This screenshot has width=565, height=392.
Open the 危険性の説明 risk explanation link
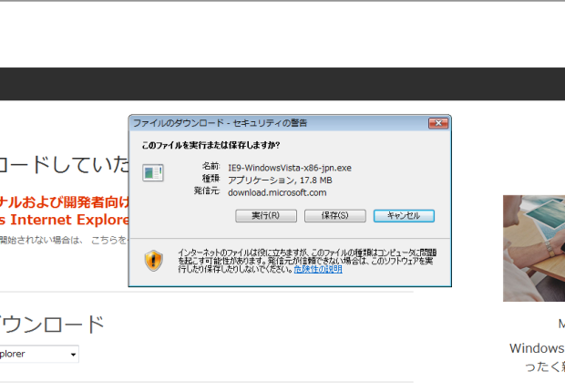pos(318,269)
